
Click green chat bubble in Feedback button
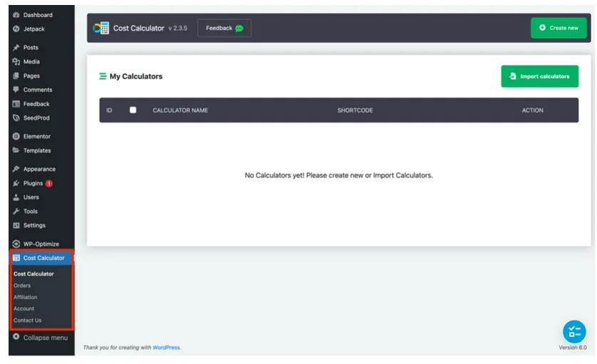239,28
